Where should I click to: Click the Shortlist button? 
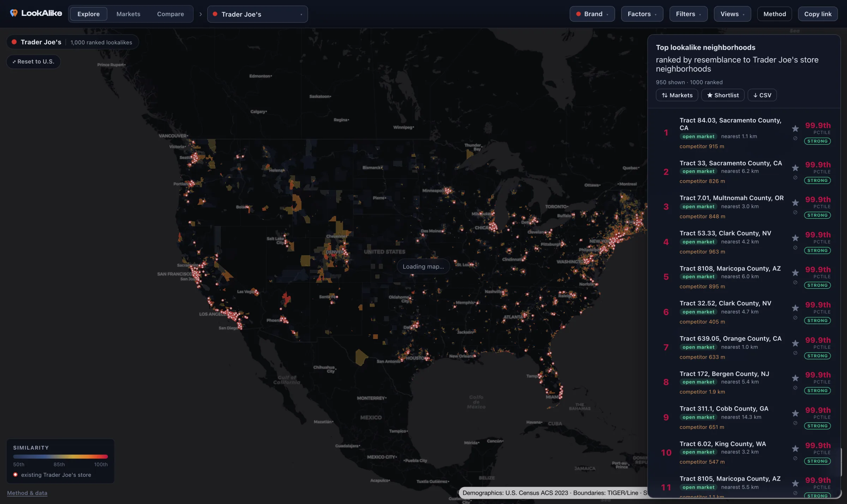point(723,95)
